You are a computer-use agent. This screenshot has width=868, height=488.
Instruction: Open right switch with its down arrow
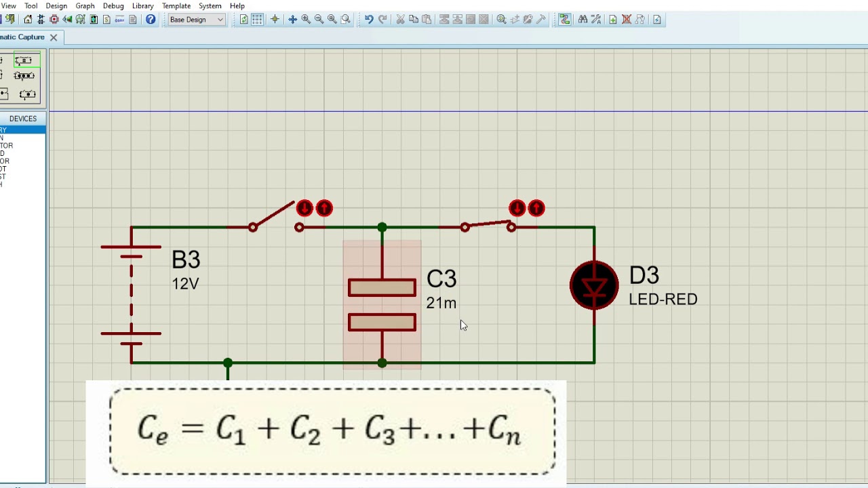click(517, 207)
